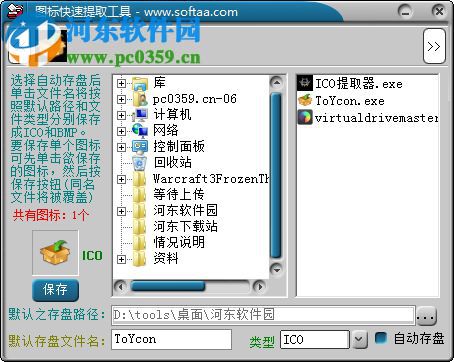Expand the 计算机 tree node
454x362 pixels.
[x=121, y=115]
